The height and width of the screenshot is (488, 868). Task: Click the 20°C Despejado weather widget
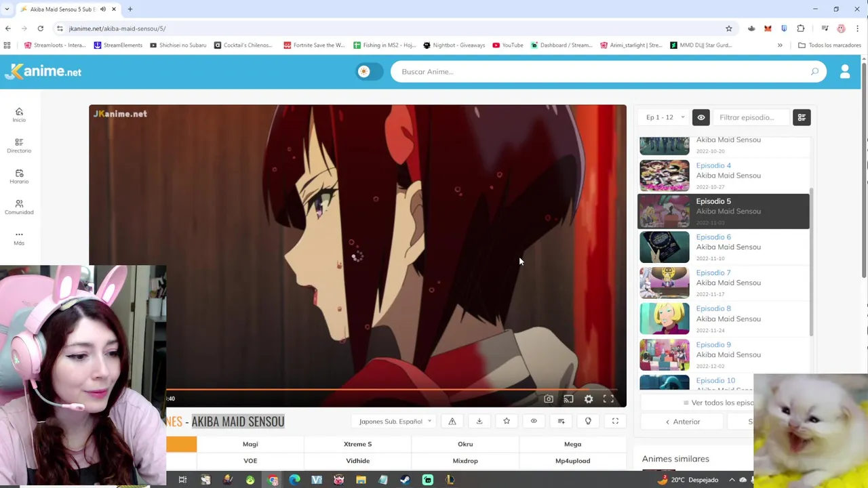[689, 480]
